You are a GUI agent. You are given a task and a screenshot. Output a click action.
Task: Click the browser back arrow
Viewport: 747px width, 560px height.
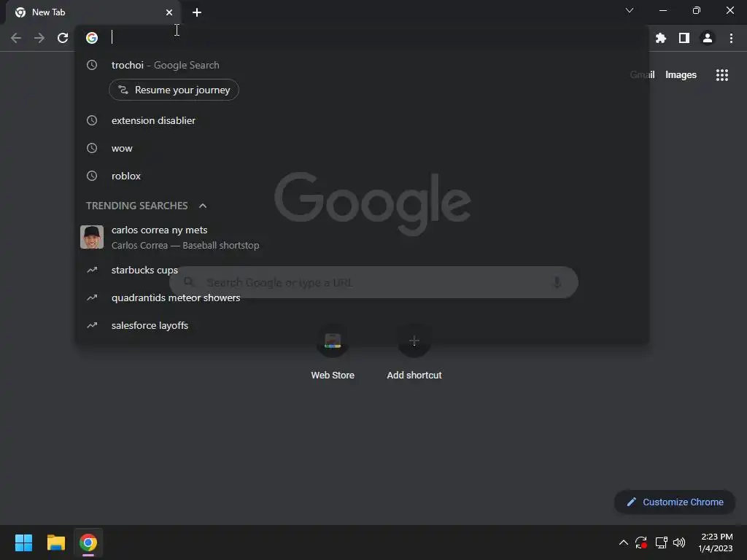pyautogui.click(x=16, y=38)
